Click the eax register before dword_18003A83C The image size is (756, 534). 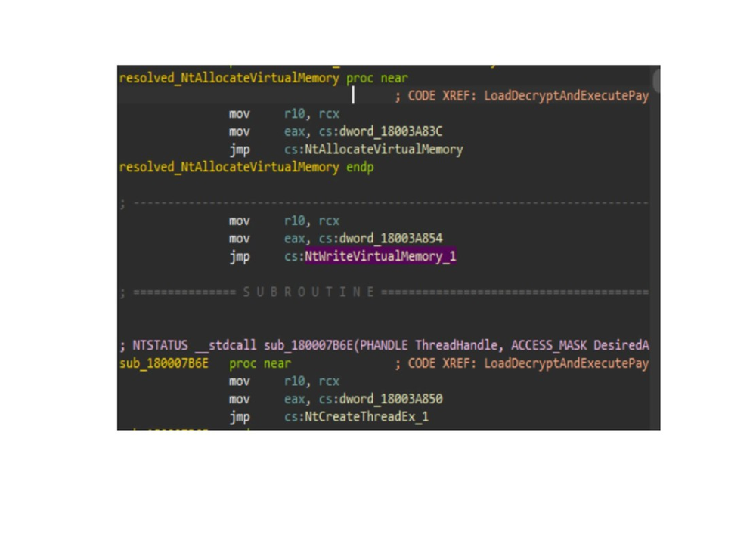click(294, 131)
